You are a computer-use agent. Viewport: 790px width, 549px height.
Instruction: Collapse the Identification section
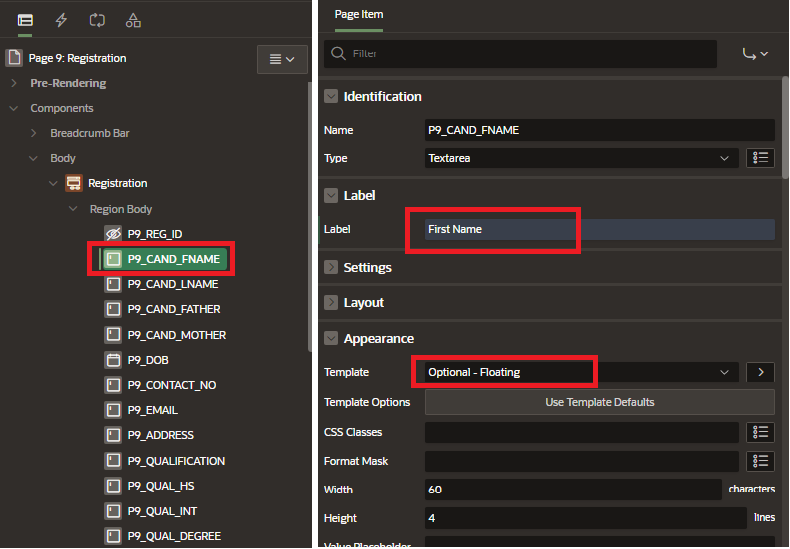(331, 97)
